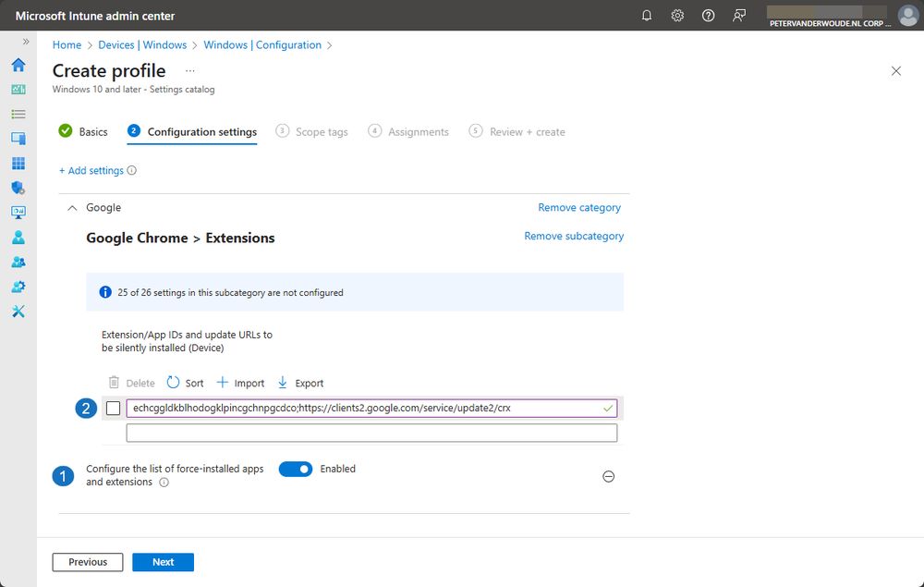Image resolution: width=924 pixels, height=587 pixels.
Task: Open Tenant administration icon in sidebar
Action: (x=18, y=287)
